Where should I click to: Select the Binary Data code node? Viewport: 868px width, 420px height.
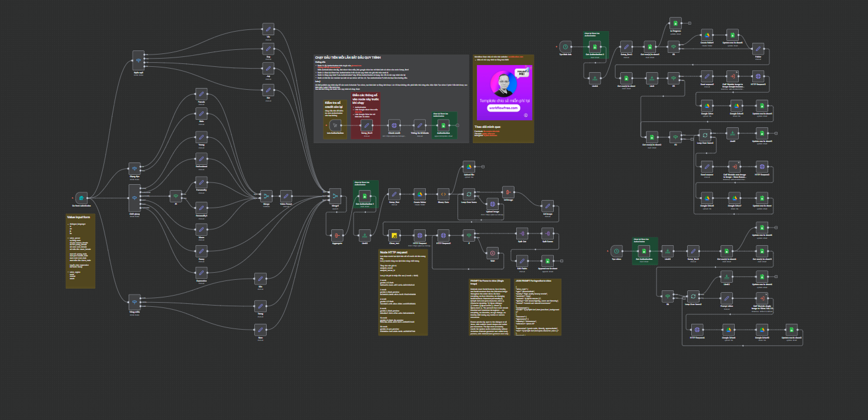tap(443, 194)
